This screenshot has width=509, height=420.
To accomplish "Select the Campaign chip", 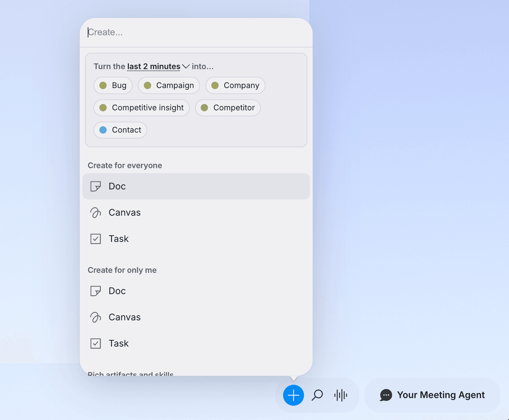I will pos(169,85).
